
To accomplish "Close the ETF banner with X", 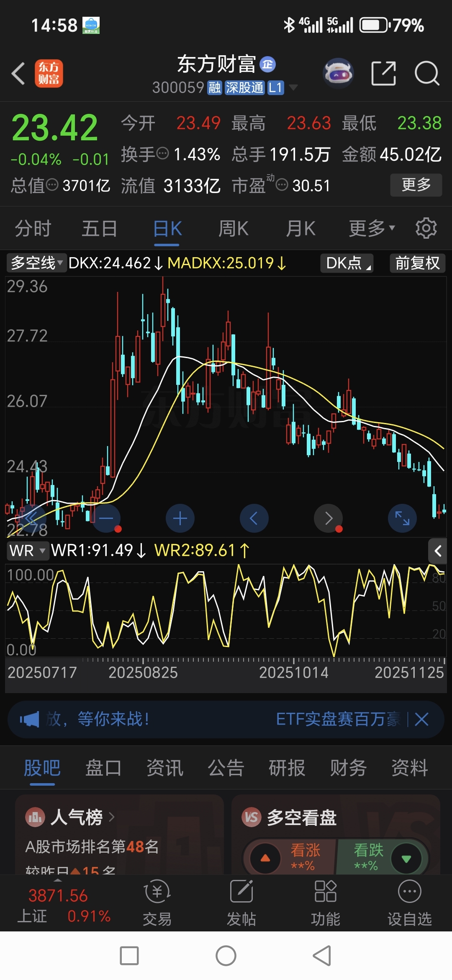I will 421,720.
